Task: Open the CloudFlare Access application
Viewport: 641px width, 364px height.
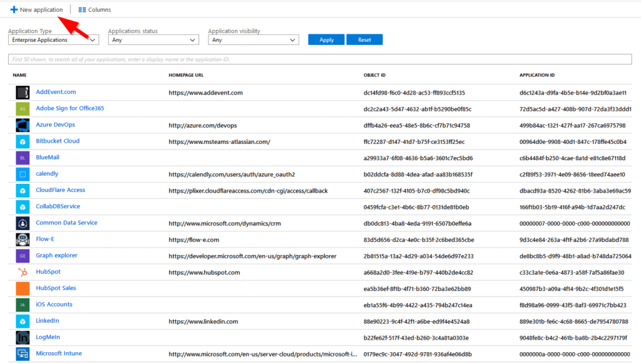Action: tap(61, 190)
